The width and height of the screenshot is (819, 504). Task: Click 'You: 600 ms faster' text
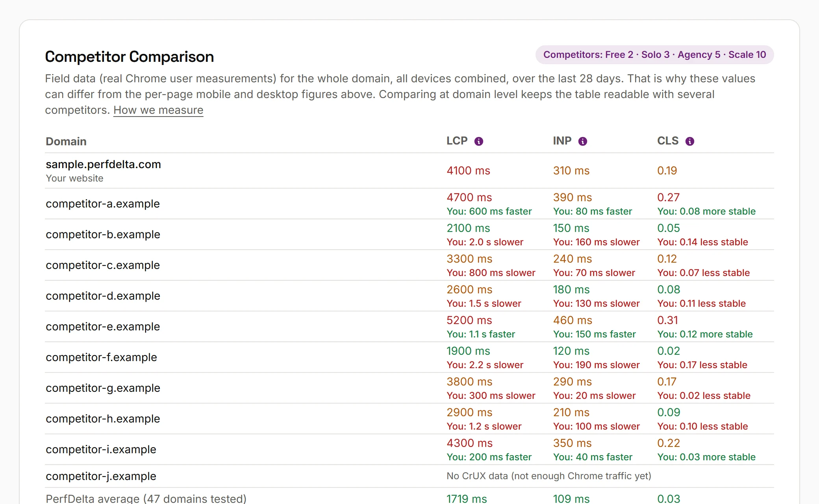[x=489, y=211]
